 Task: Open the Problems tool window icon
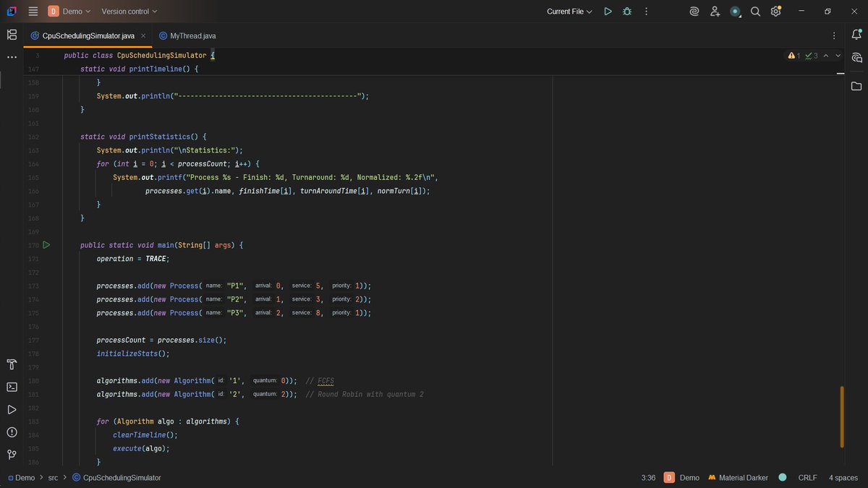click(x=12, y=432)
